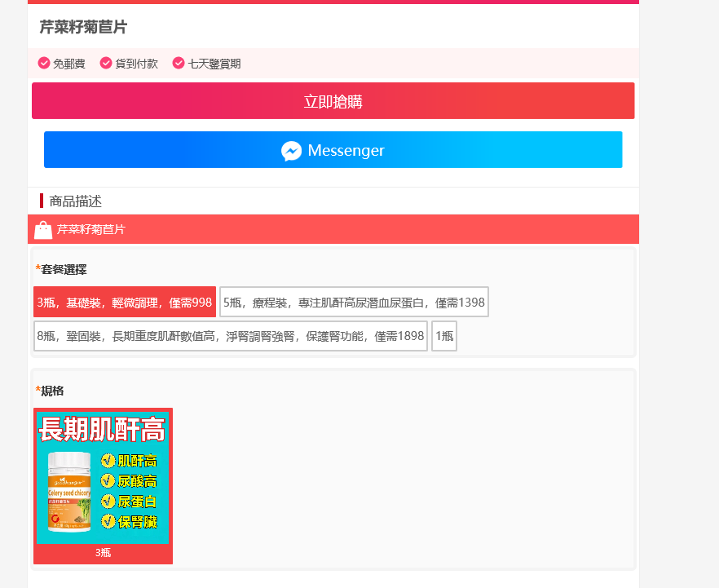
Task: Select the 3瓶 基礎裝 998 package
Action: (x=124, y=303)
